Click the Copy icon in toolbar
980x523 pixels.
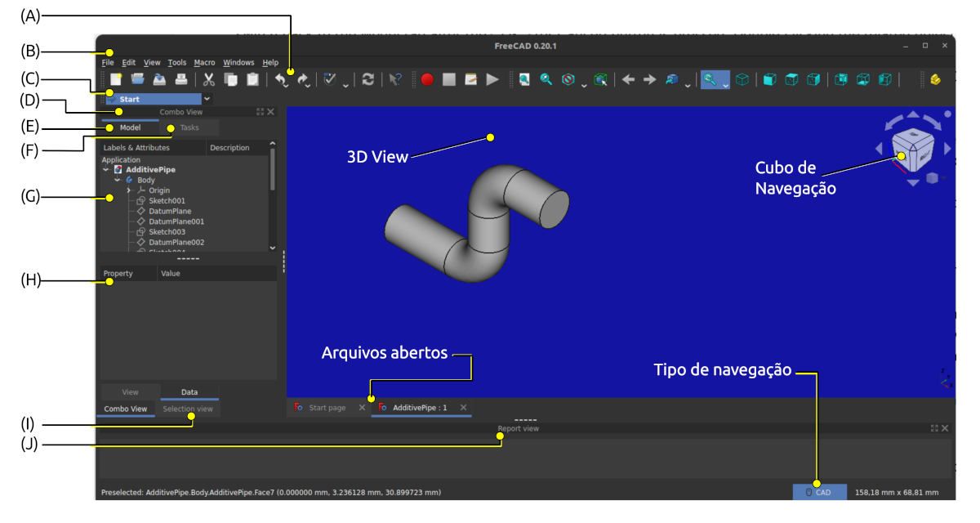(x=231, y=79)
